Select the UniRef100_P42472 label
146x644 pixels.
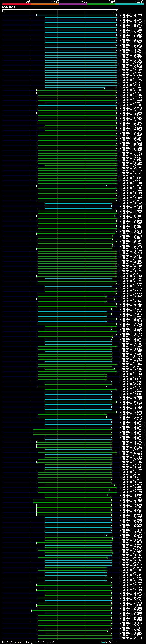click(x=131, y=572)
